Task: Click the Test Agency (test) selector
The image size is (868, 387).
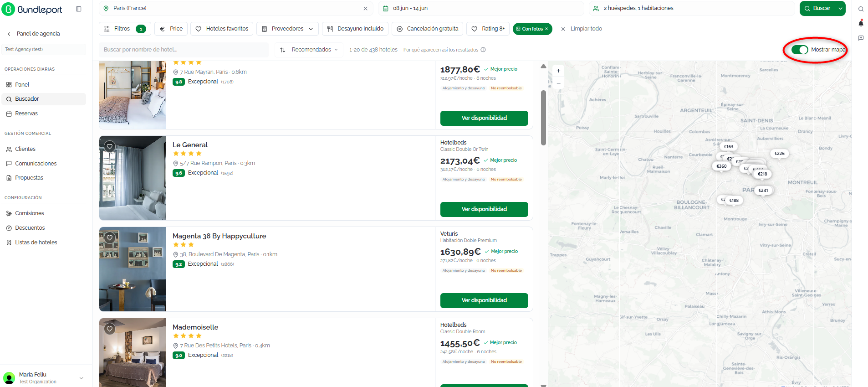Action: coord(45,49)
